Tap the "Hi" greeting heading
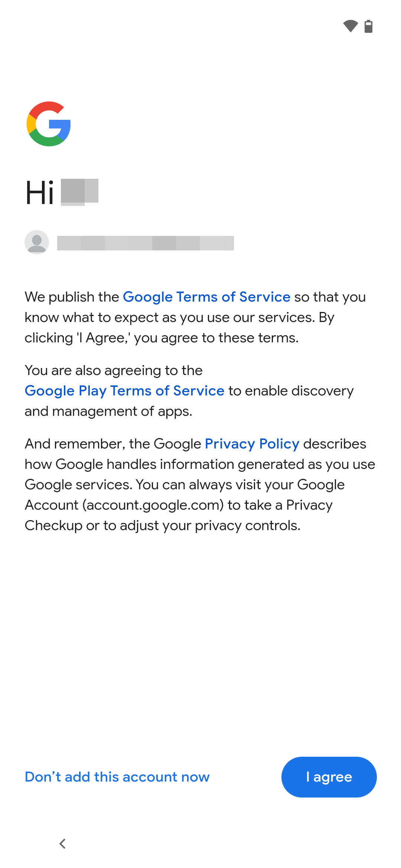Viewport: 401px width, 868px height. [40, 193]
